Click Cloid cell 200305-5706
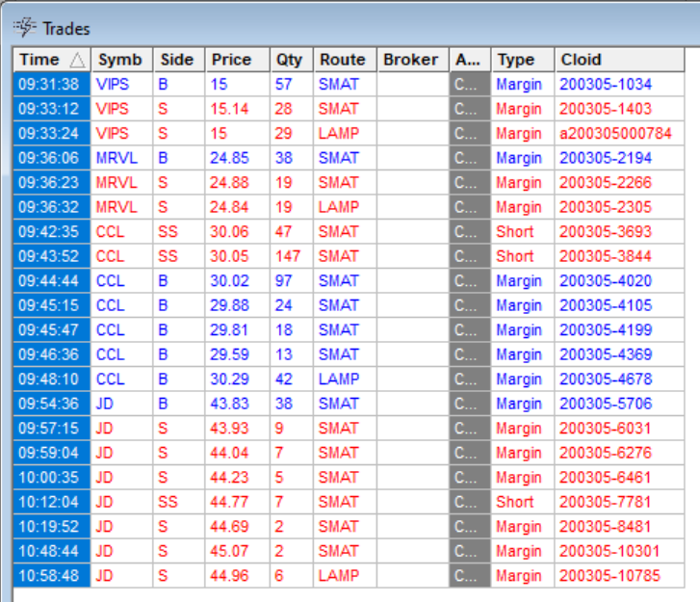Viewport: 700px width, 602px height. point(605,404)
